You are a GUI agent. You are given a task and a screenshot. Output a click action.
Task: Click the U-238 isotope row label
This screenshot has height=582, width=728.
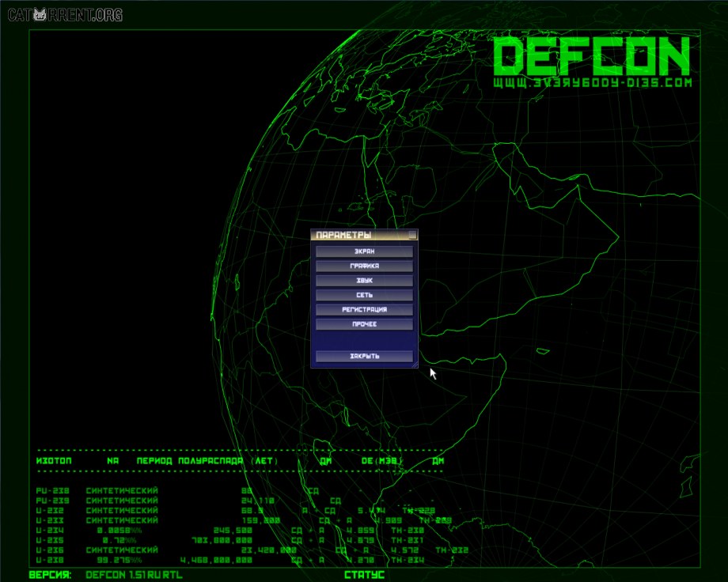[x=50, y=560]
